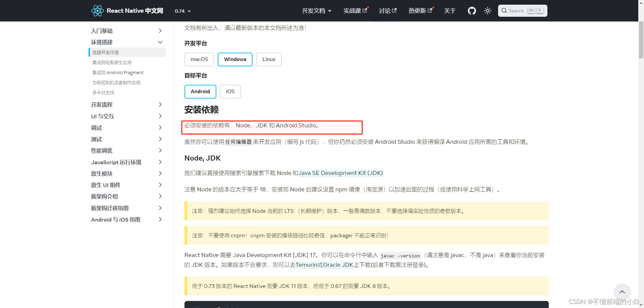Click the back-to-top arrow button
644x308 pixels.
(x=622, y=292)
